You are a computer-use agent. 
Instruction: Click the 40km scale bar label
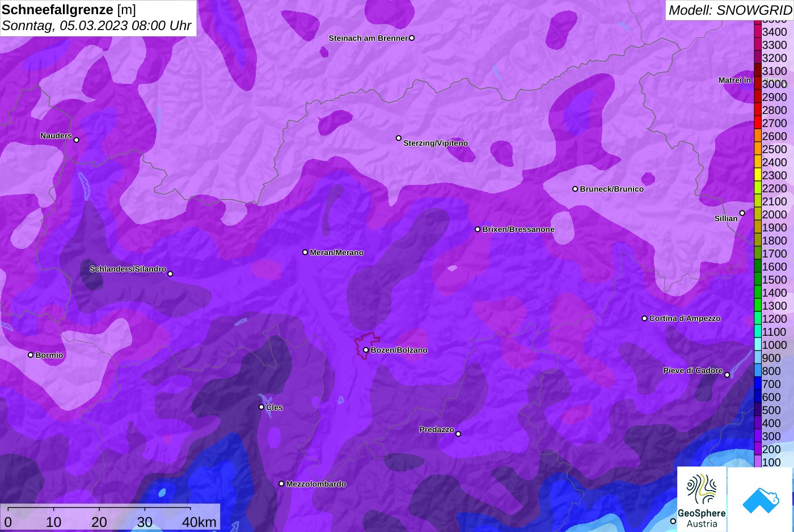point(200,522)
